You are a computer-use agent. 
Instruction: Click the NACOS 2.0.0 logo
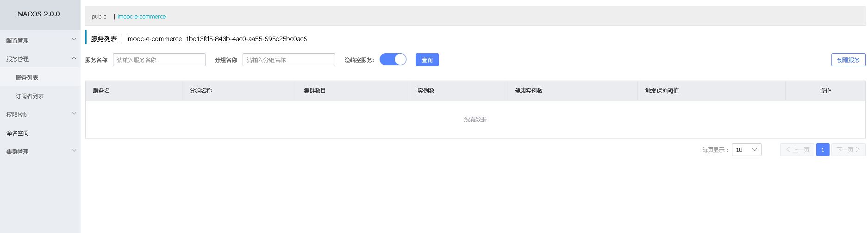tap(39, 14)
